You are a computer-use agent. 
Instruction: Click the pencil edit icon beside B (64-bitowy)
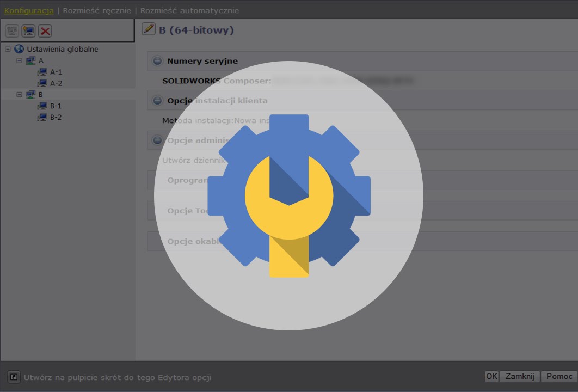(x=149, y=29)
